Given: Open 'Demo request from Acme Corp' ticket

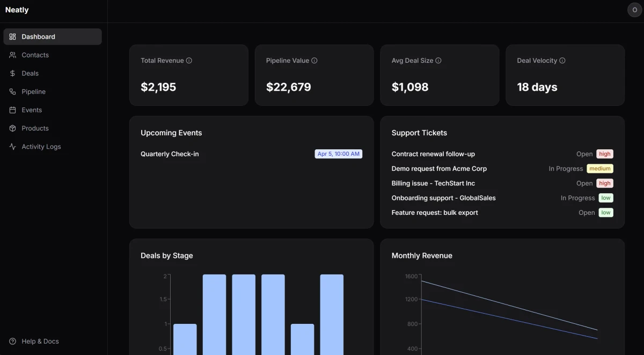Looking at the screenshot, I should [x=439, y=169].
